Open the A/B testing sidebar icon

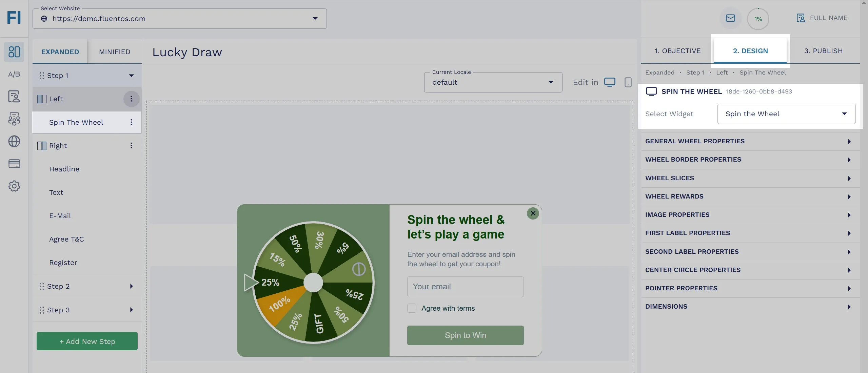click(x=14, y=74)
